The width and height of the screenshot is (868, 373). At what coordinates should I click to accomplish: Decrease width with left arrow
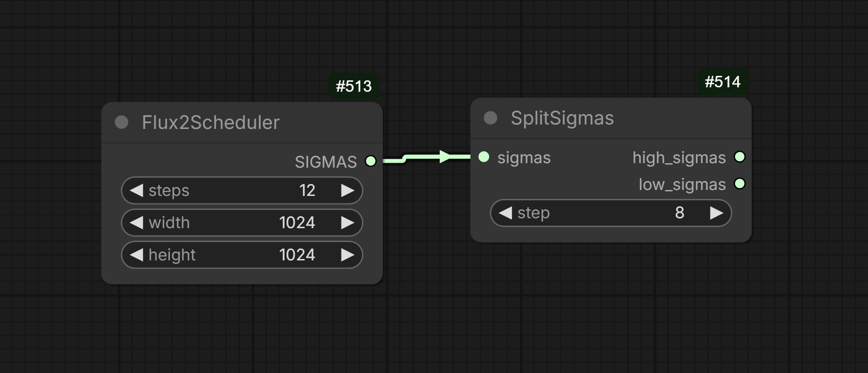(136, 223)
